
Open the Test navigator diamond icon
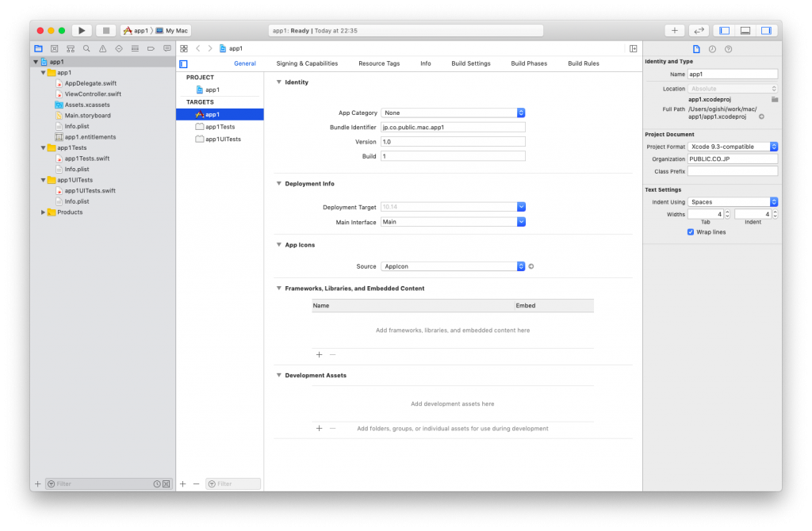click(119, 48)
